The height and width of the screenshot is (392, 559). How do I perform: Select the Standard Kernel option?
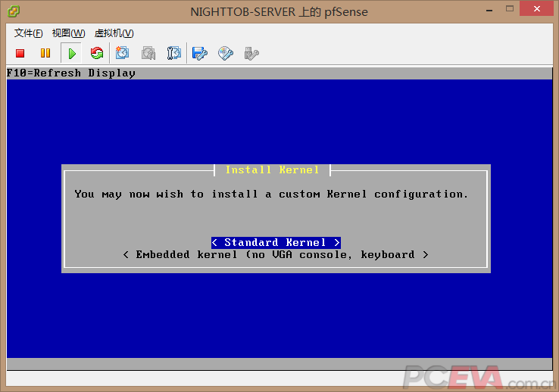pyautogui.click(x=276, y=242)
